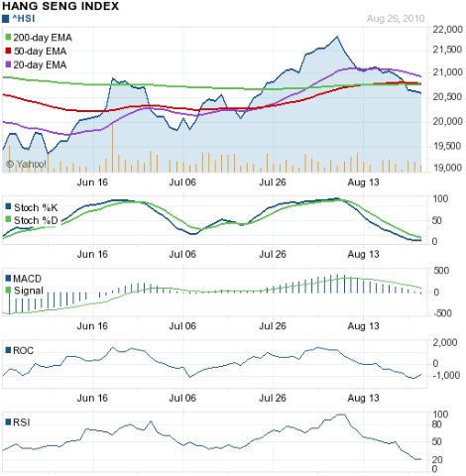
Task: Click the ^HSI ticker symbol text
Action: [24, 19]
